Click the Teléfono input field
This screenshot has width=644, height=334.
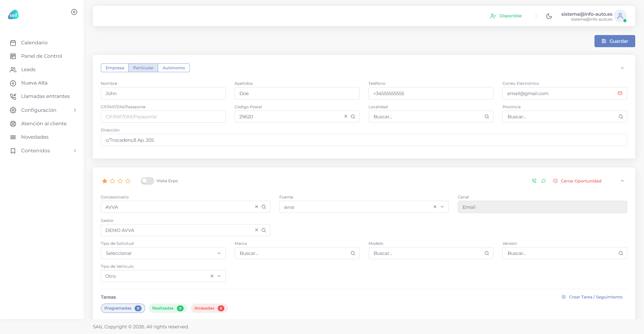[431, 93]
